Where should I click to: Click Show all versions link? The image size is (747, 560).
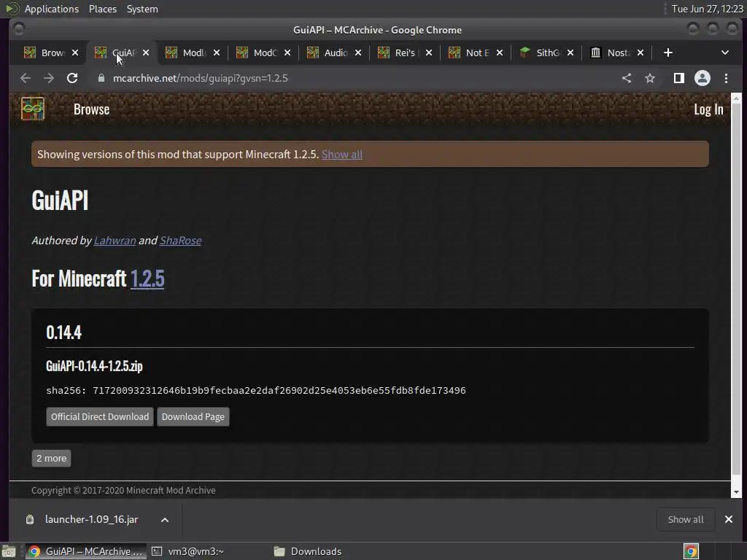point(342,155)
